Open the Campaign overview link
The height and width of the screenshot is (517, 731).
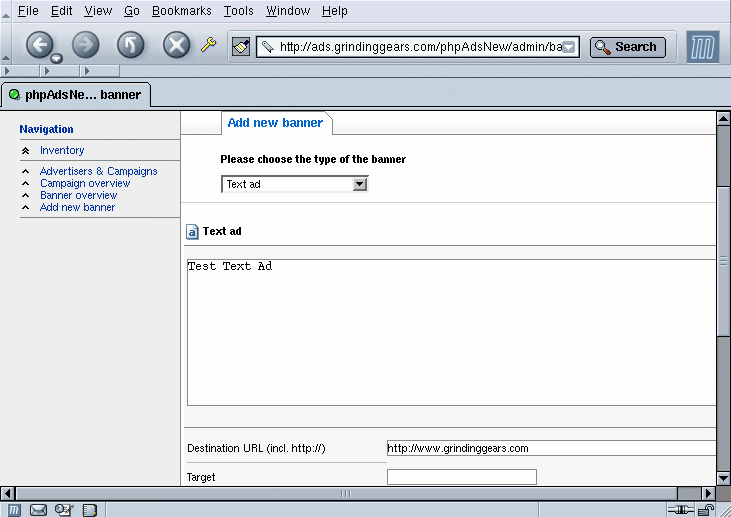(x=85, y=183)
